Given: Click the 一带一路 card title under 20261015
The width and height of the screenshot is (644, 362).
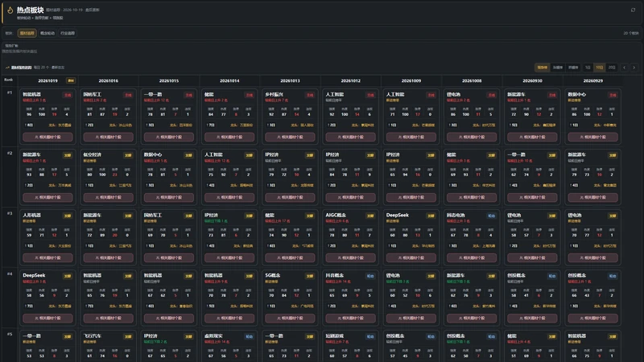Looking at the screenshot, I should (153, 94).
